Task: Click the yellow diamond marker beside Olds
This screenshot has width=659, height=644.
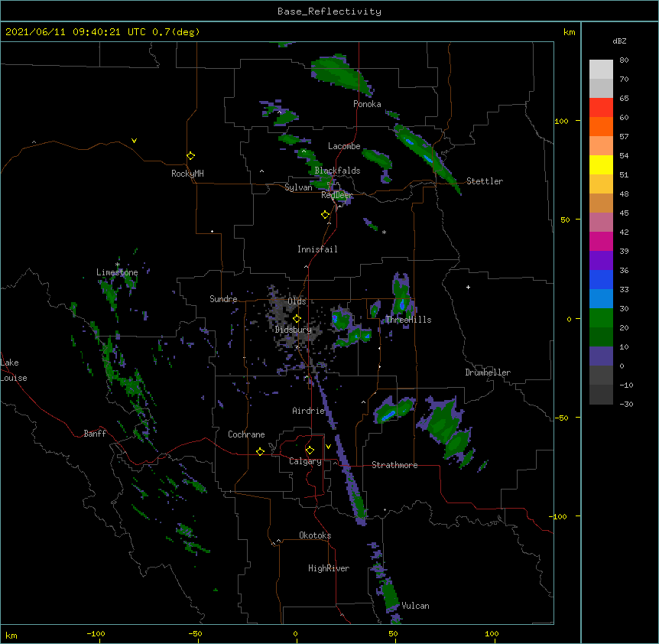Action: [297, 318]
